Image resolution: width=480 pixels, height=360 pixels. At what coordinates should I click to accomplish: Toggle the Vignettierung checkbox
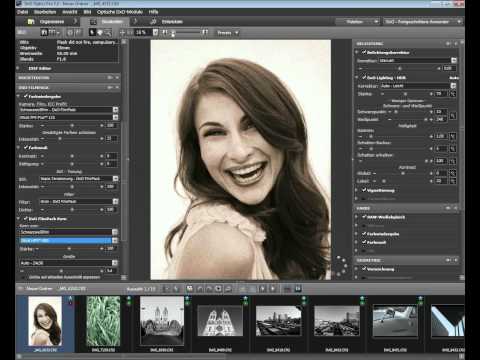364,190
